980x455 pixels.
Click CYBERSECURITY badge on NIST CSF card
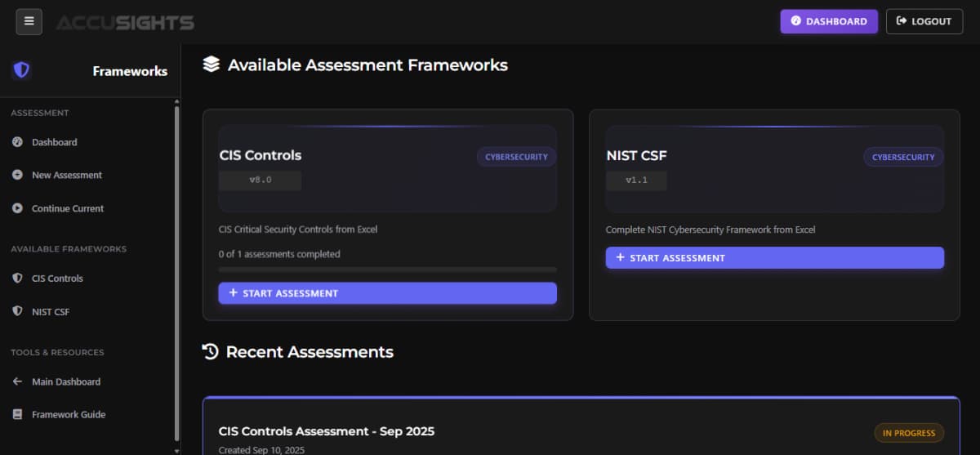coord(903,157)
